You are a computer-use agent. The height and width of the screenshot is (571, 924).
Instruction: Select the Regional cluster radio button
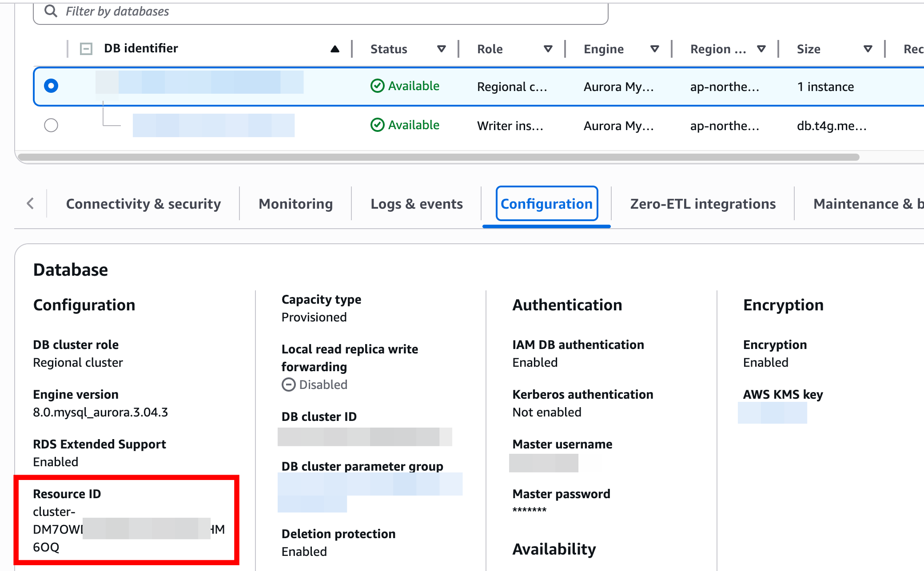51,86
